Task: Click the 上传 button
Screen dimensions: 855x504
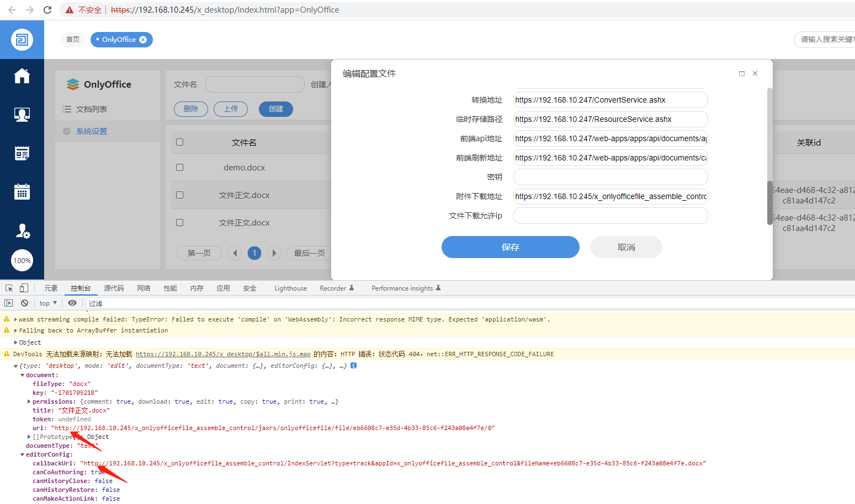Action: click(x=231, y=109)
